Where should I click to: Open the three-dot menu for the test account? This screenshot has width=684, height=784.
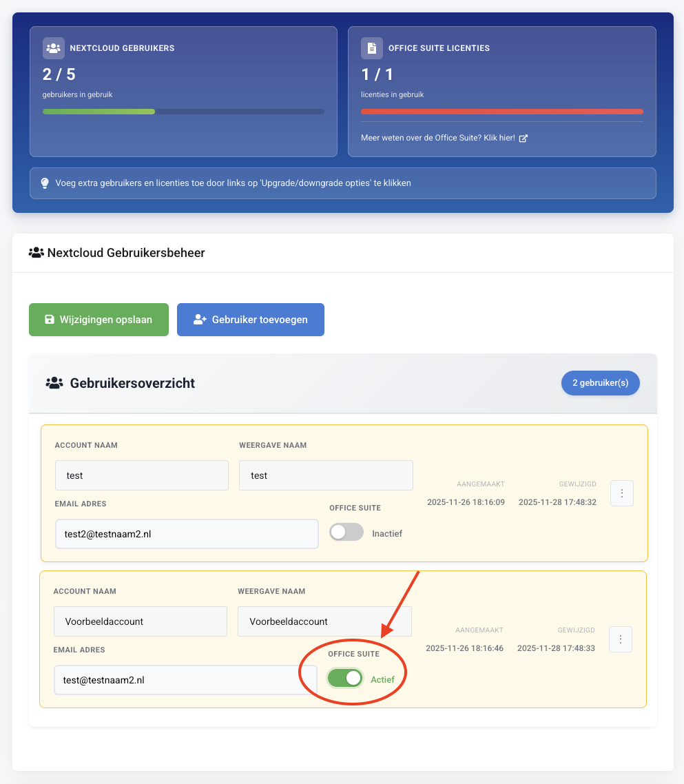pos(622,493)
